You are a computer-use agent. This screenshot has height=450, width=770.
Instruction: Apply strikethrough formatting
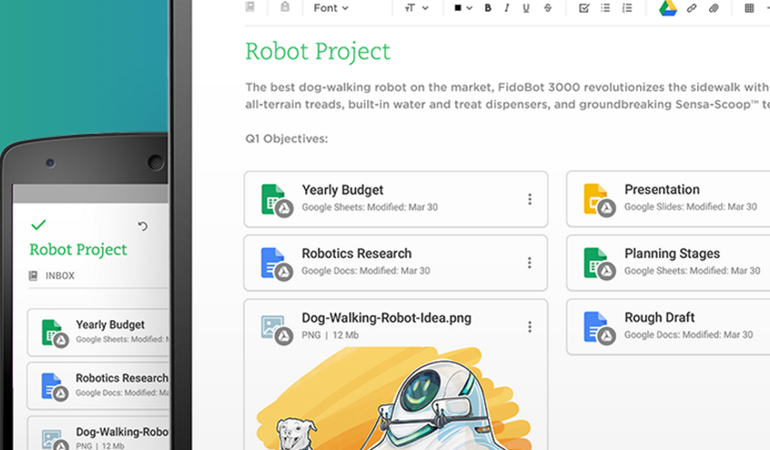547,8
